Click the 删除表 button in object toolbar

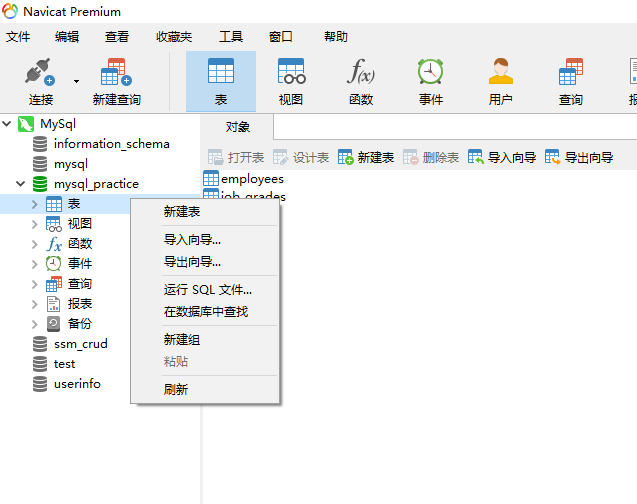coord(431,157)
